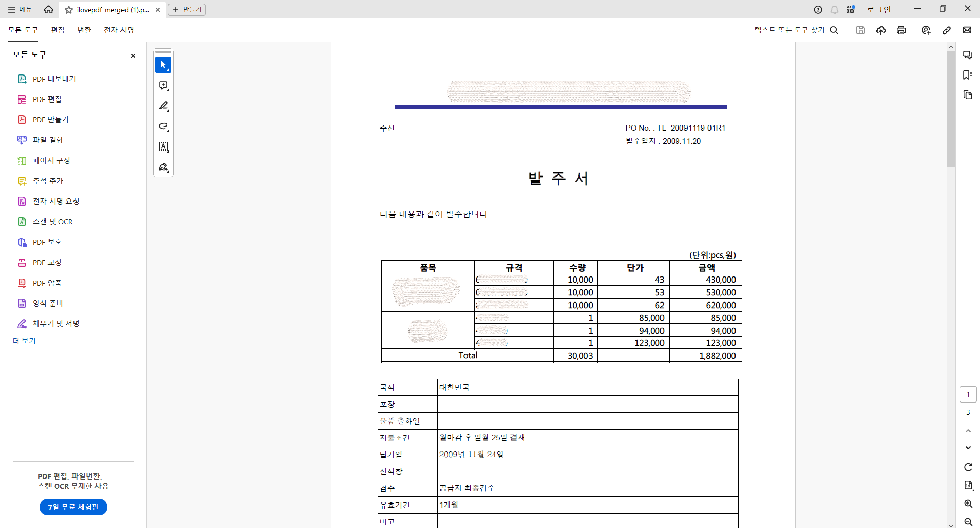Open the text selection box tool
Screen dimensions: 980x528
coord(163,147)
